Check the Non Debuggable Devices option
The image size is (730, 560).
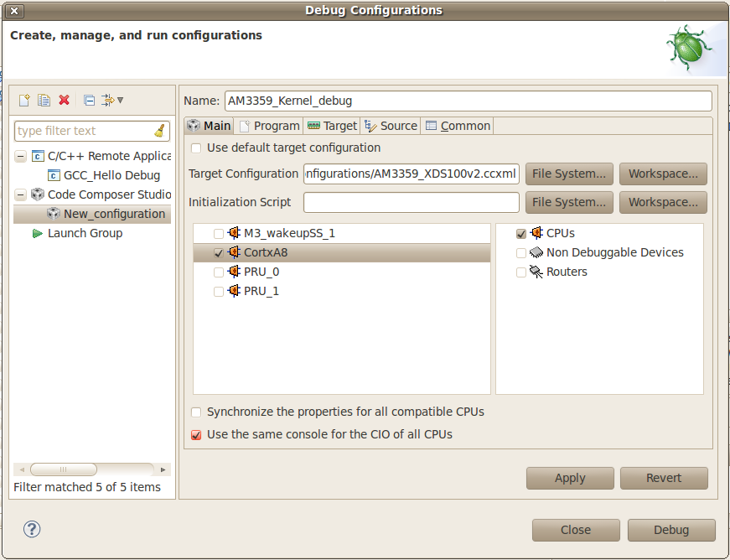point(521,252)
